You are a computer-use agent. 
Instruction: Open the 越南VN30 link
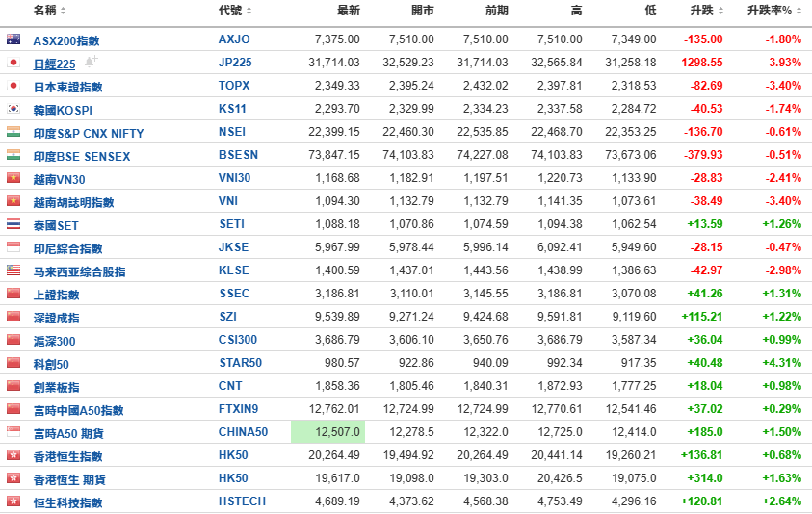tap(59, 180)
